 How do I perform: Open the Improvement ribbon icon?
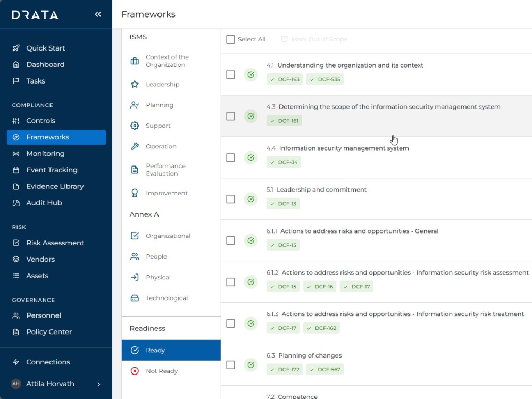(x=135, y=194)
